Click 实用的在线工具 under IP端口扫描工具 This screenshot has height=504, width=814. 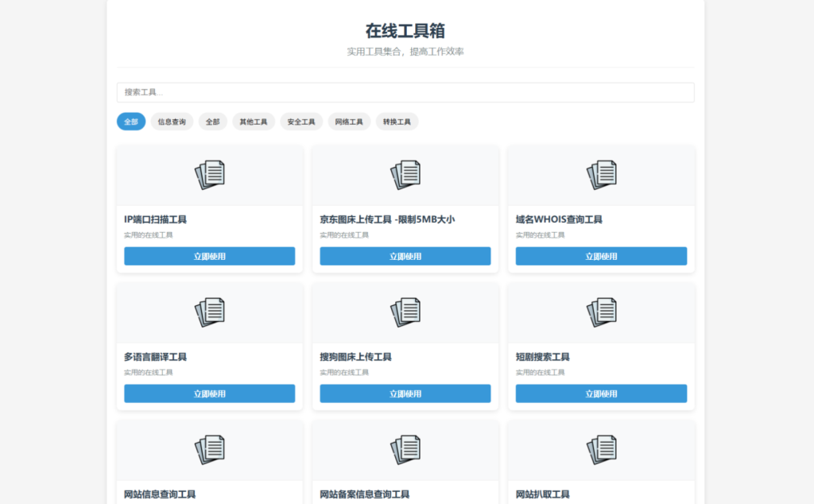[149, 235]
